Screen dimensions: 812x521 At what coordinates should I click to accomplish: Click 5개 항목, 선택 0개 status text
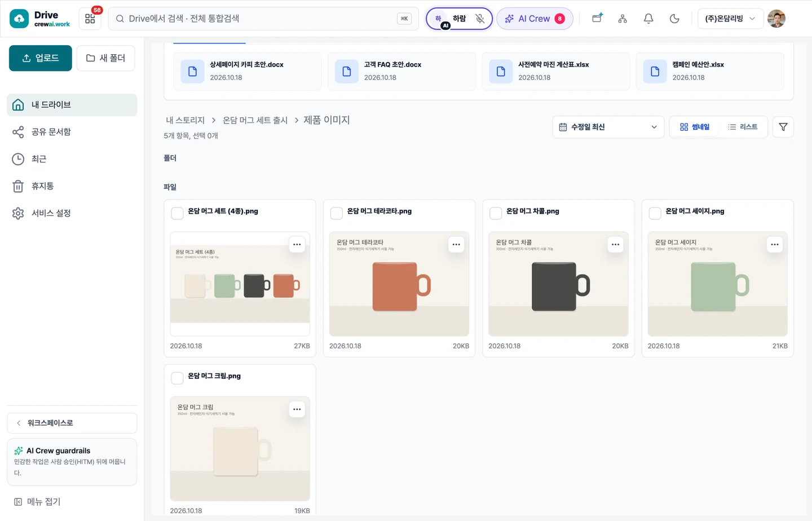click(191, 136)
